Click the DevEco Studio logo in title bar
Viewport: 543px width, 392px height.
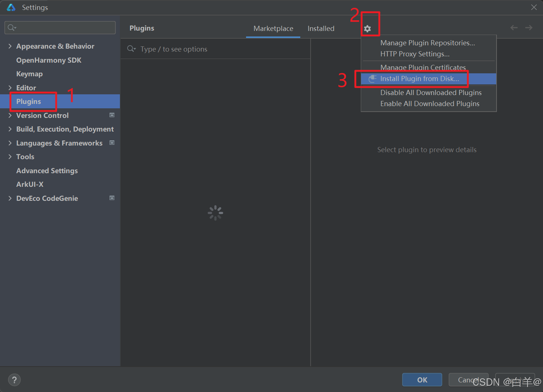[10, 7]
